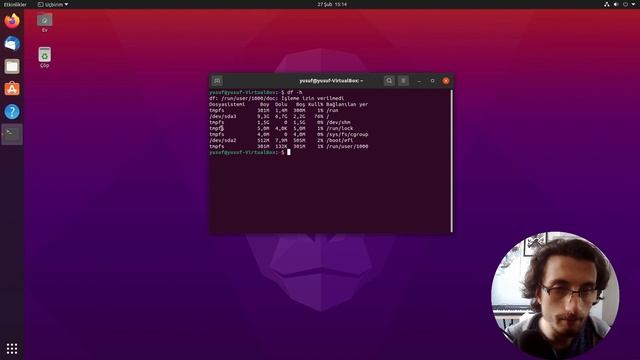The height and width of the screenshot is (360, 640).
Task: Click the terminal vertical scrollbar
Action: 451,161
